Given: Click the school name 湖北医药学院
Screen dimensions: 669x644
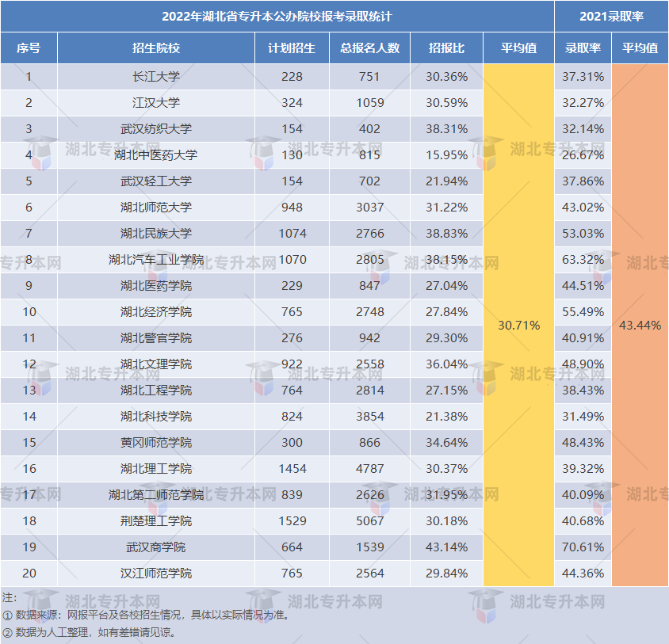Looking at the screenshot, I should click(x=156, y=286).
